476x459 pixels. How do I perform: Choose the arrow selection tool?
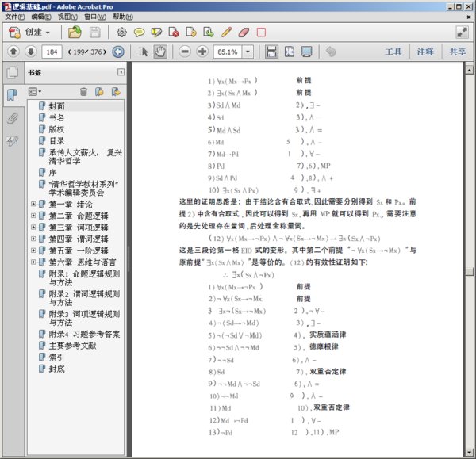click(143, 52)
